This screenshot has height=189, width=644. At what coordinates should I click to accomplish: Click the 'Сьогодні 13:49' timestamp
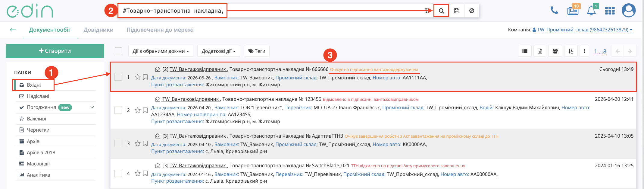(x=616, y=69)
